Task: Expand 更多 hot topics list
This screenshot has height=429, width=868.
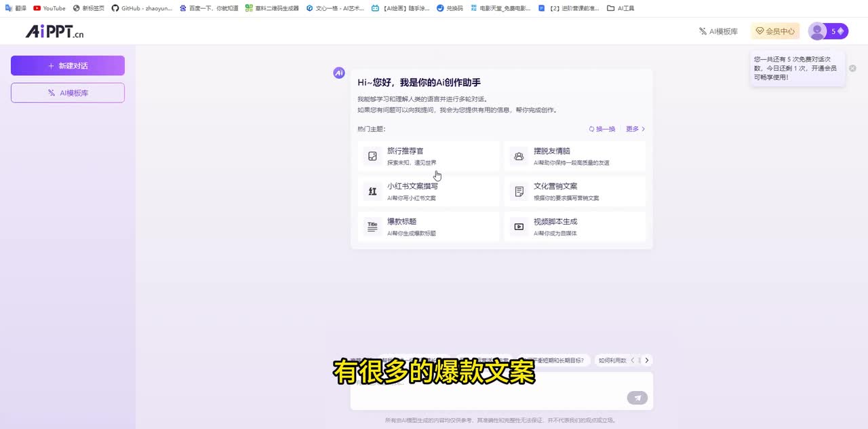Action: pos(635,129)
